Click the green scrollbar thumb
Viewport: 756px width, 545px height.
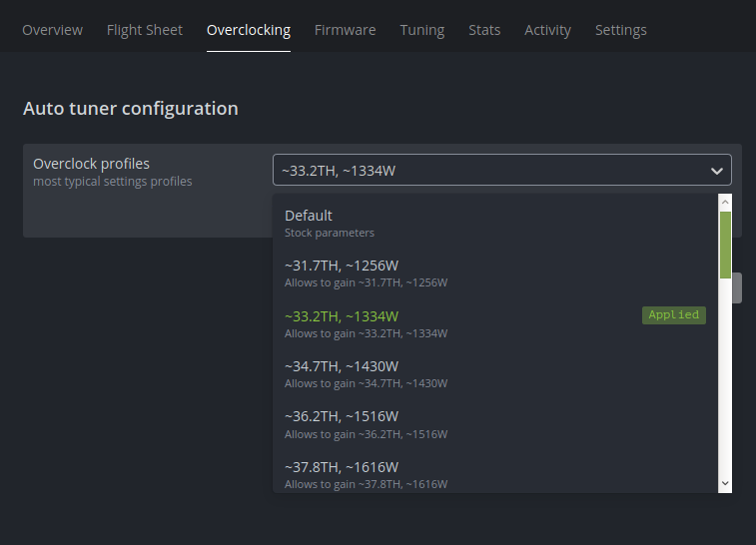(x=726, y=244)
